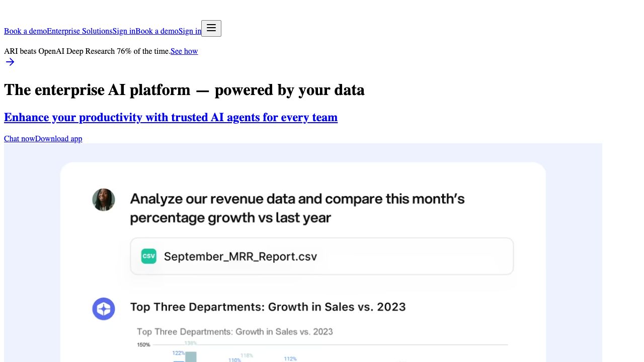Select the "Sign in" link beside hamburger button

[190, 31]
